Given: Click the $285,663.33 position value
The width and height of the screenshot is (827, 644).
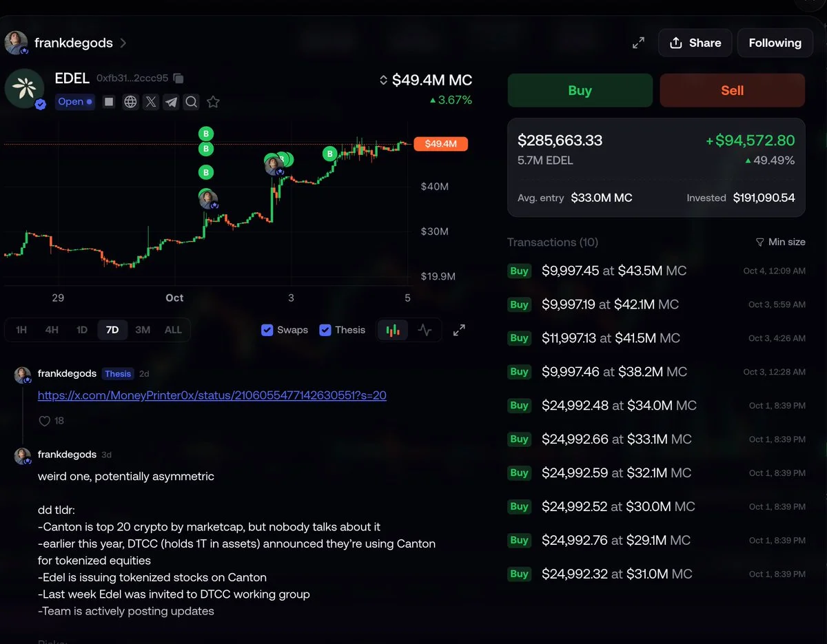Looking at the screenshot, I should click(x=560, y=141).
